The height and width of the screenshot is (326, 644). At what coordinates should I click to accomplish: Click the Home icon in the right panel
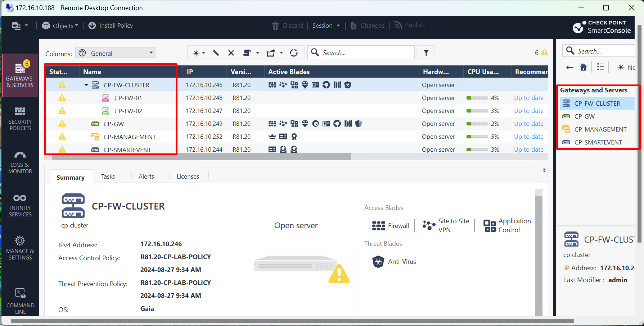584,66
